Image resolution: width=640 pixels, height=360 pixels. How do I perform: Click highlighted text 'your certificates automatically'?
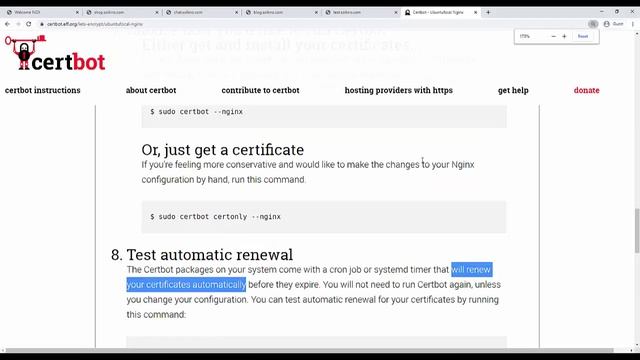click(x=186, y=284)
